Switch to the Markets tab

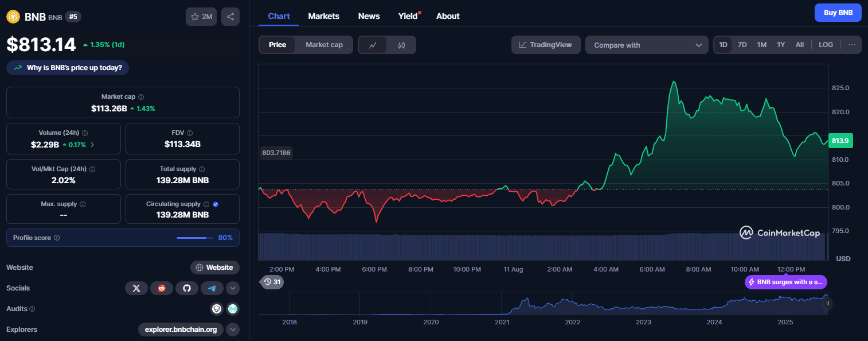323,16
